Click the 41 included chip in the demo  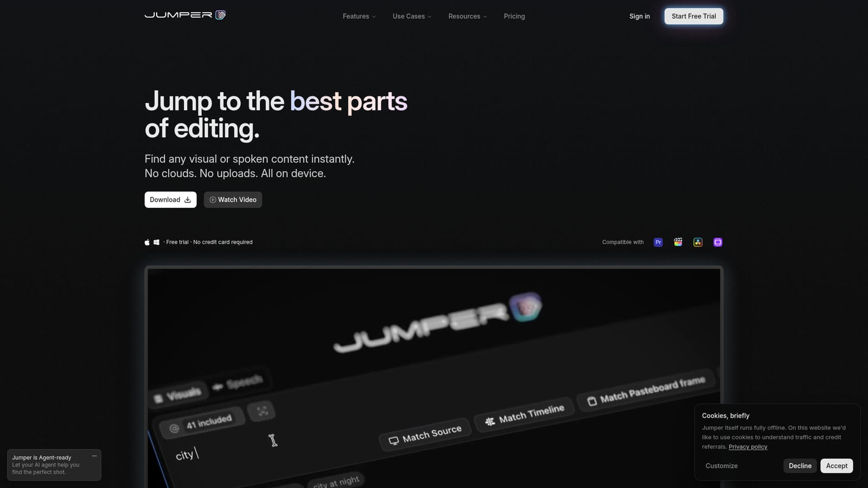point(202,422)
